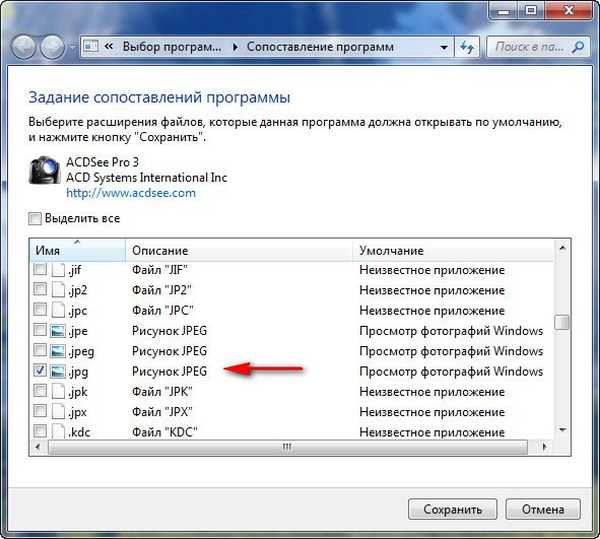Sort list by "Имя" column header

click(x=76, y=250)
